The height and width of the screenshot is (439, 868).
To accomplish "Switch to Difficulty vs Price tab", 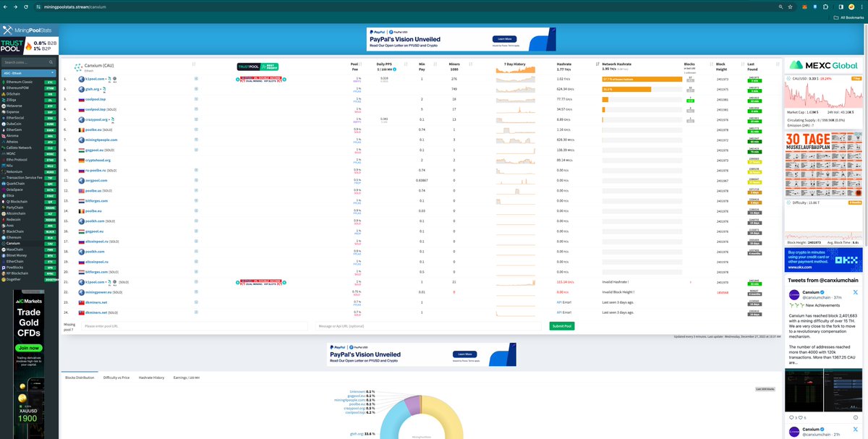I will 116,378.
